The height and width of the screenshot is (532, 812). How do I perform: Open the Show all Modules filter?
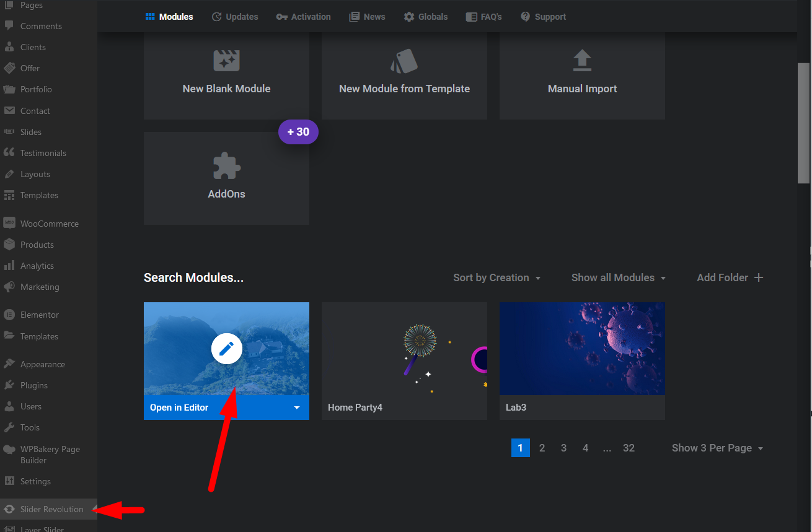point(619,277)
